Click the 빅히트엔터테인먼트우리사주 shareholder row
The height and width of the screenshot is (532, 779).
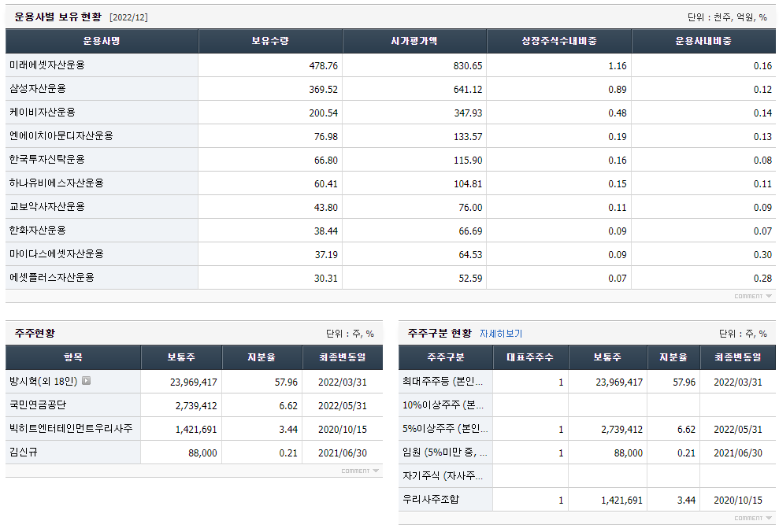pyautogui.click(x=194, y=429)
